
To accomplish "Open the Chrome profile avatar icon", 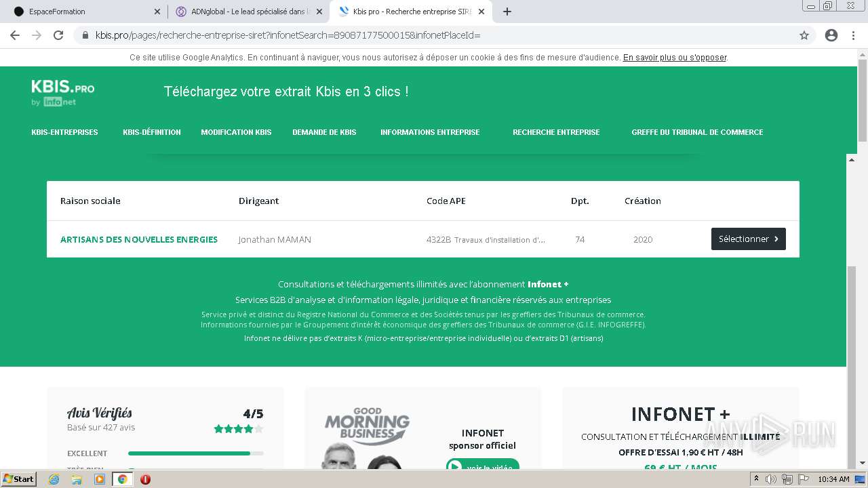I will click(x=831, y=35).
